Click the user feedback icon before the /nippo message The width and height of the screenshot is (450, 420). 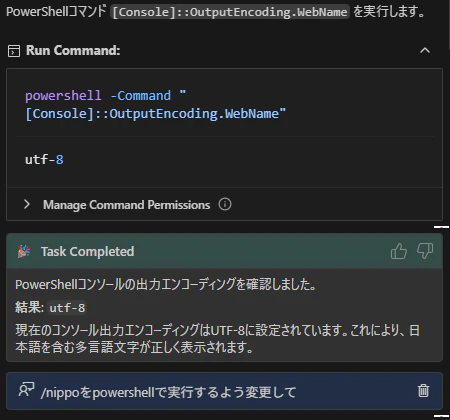(x=26, y=389)
